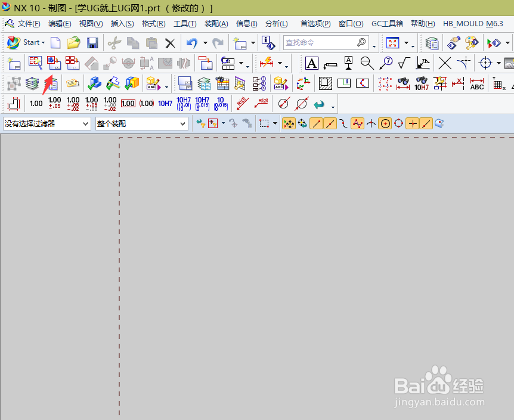Click the diameter dimension circle icon

coord(283,104)
